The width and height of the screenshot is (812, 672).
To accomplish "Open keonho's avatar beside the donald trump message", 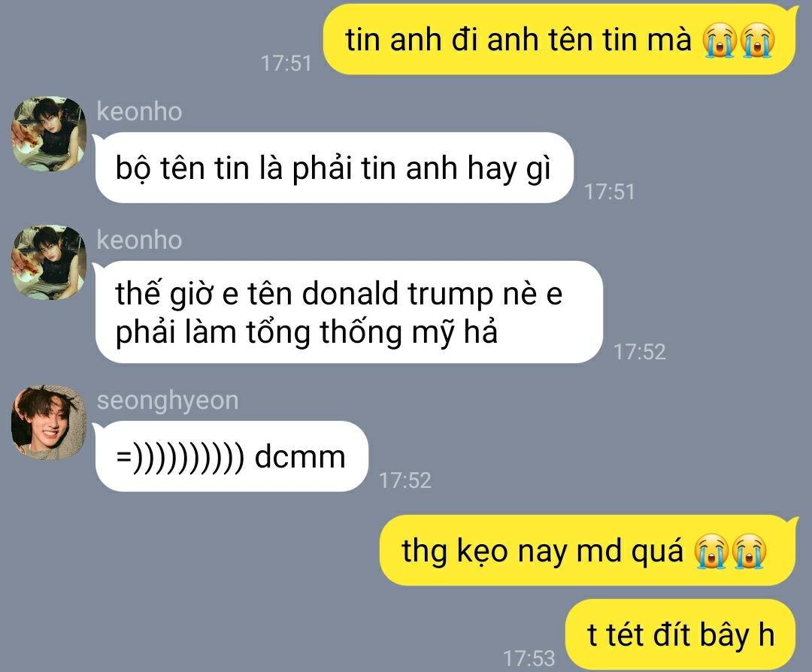I will (49, 262).
